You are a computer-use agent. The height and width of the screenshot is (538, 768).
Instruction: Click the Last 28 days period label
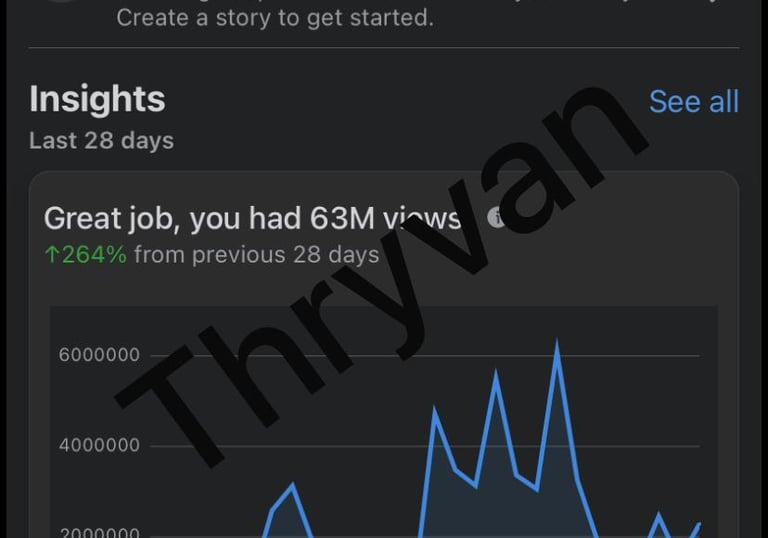pyautogui.click(x=101, y=141)
